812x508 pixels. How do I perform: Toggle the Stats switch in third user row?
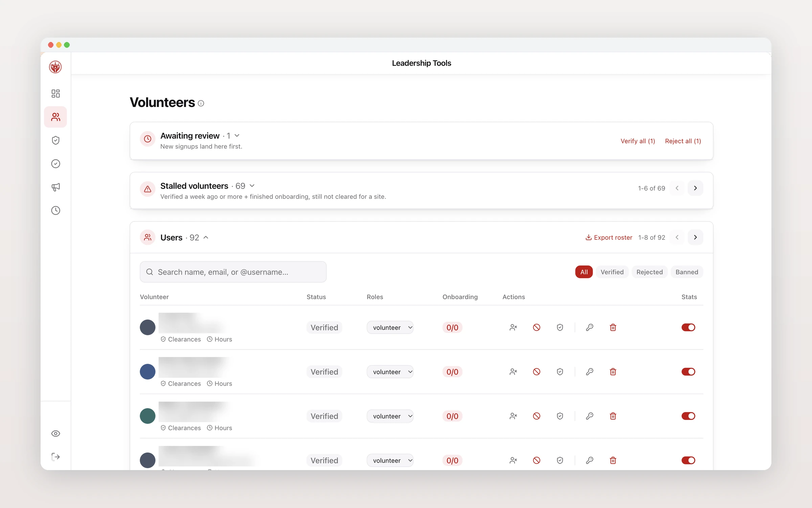tap(688, 416)
